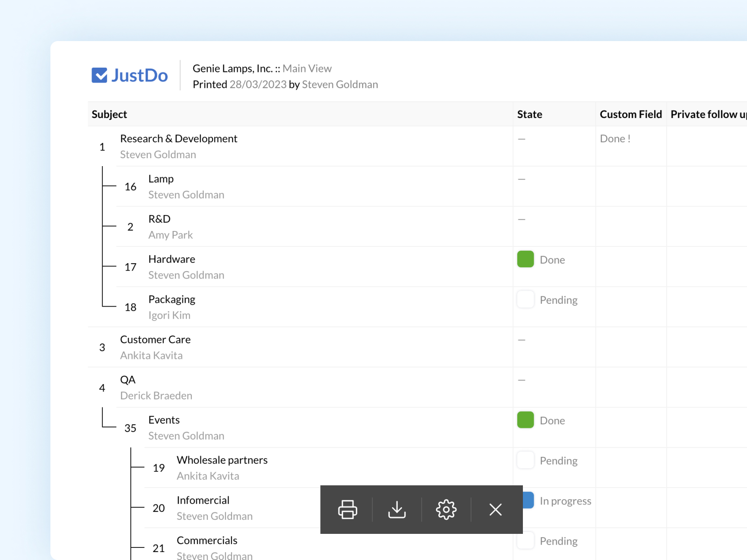Click the Main View title text
This screenshot has width=747, height=560.
pos(307,69)
